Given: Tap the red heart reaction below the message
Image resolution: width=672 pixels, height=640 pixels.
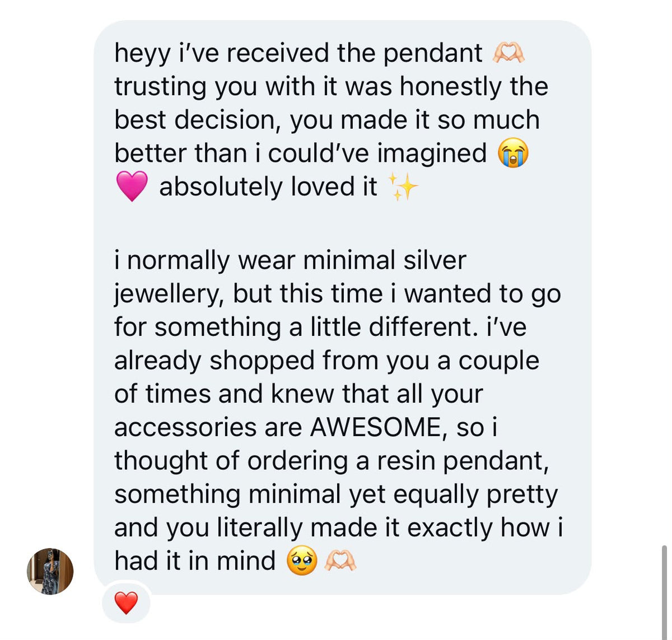Looking at the screenshot, I should click(x=126, y=602).
